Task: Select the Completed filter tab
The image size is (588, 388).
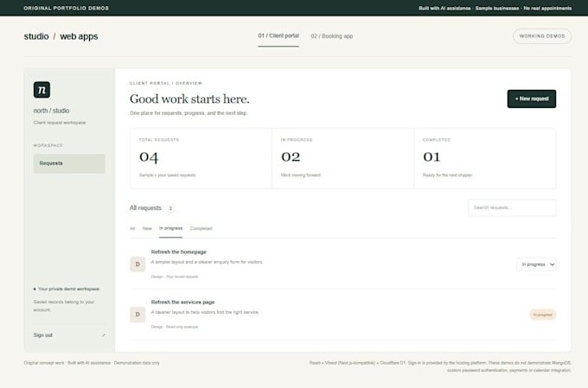Action: (201, 228)
